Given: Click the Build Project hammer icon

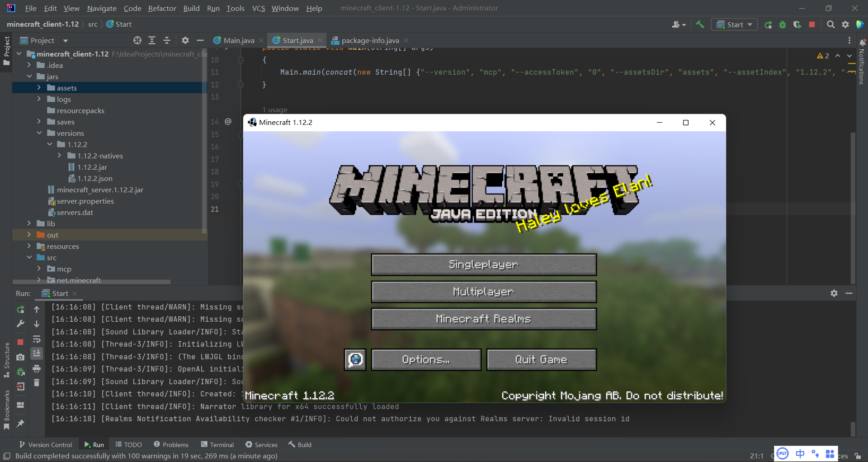Looking at the screenshot, I should pos(700,24).
